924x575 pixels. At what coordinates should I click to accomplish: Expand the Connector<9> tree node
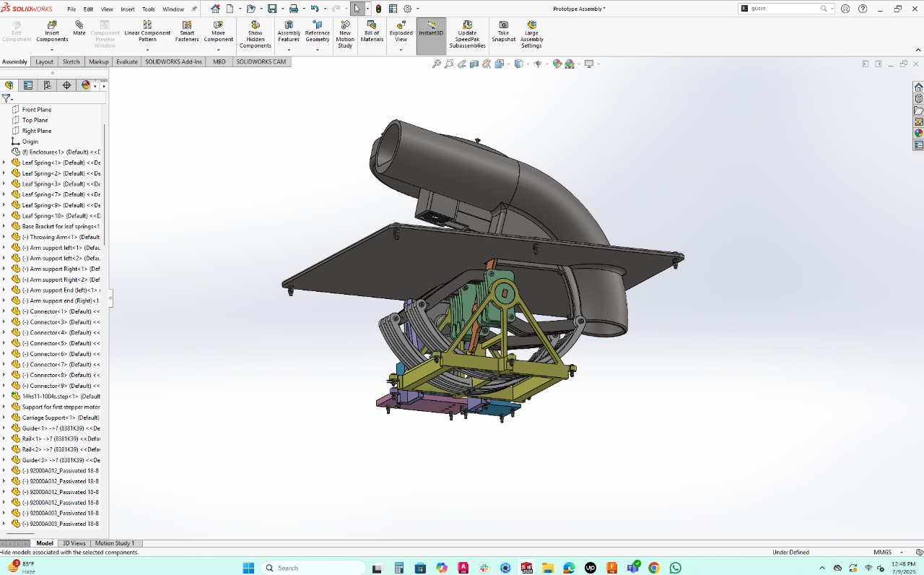pyautogui.click(x=4, y=386)
